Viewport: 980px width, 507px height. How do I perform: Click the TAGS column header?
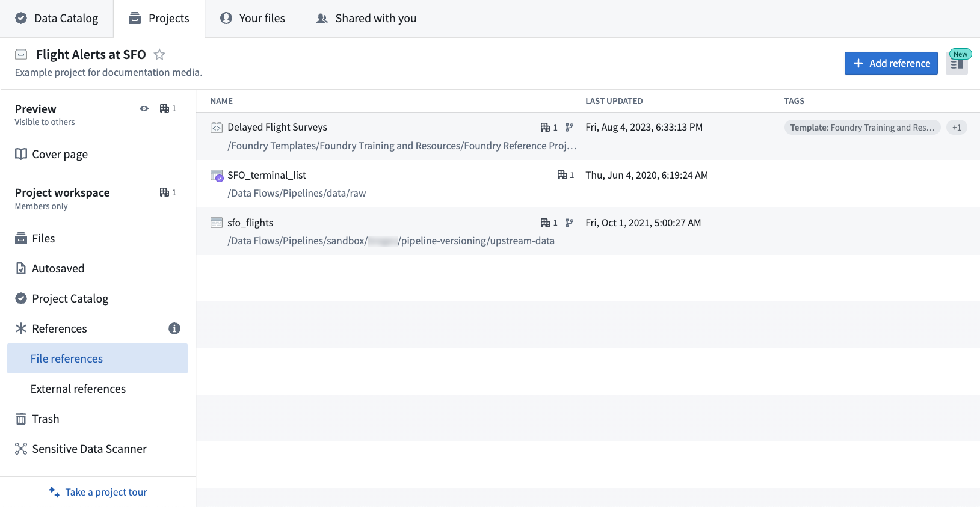[794, 101]
